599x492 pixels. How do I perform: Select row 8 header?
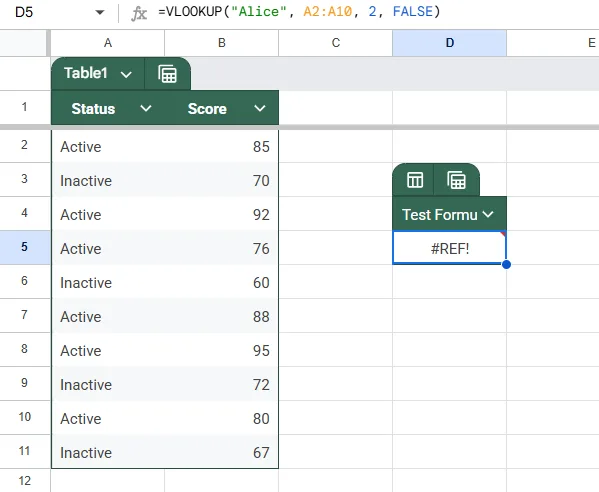24,350
